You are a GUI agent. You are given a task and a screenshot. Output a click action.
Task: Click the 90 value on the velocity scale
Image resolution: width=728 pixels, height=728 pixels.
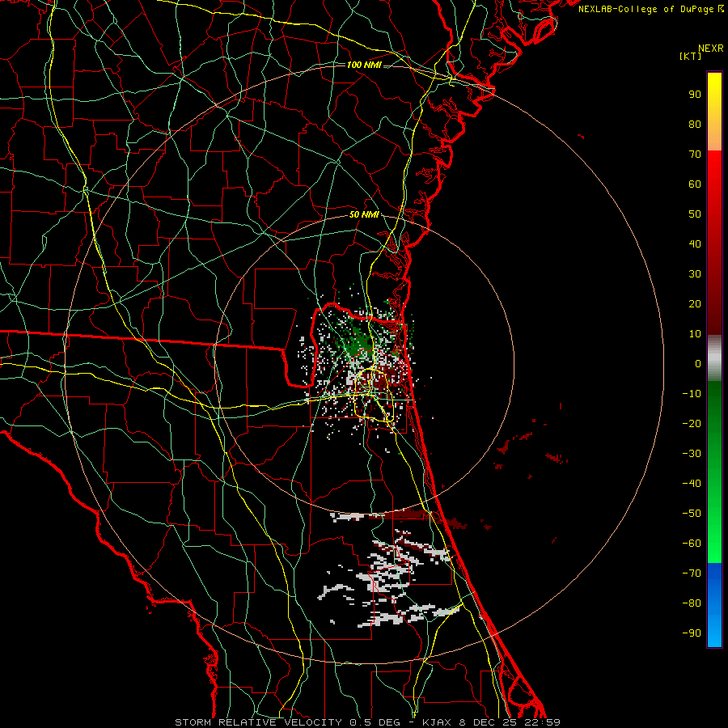[x=695, y=95]
